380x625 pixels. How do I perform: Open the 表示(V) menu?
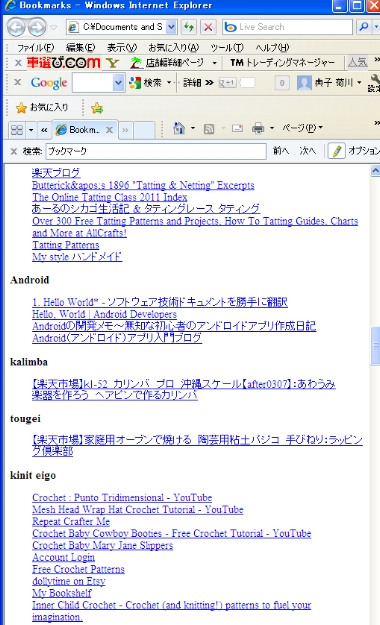(122, 47)
